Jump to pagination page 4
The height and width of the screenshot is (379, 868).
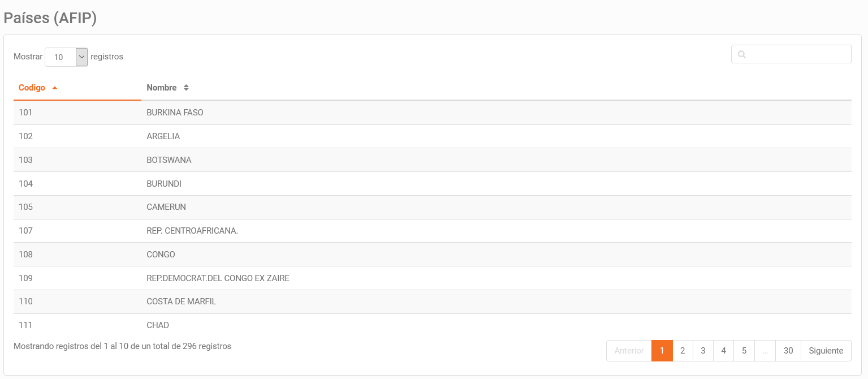723,351
